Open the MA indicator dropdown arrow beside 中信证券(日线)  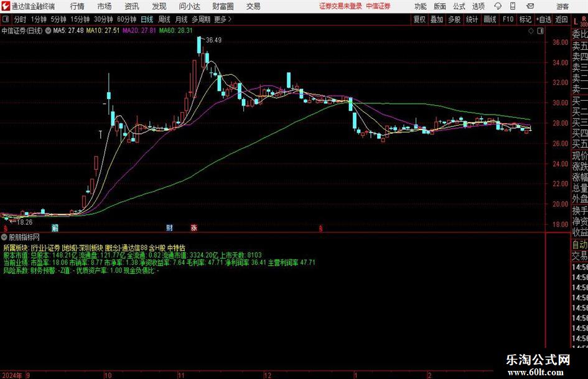[48, 30]
